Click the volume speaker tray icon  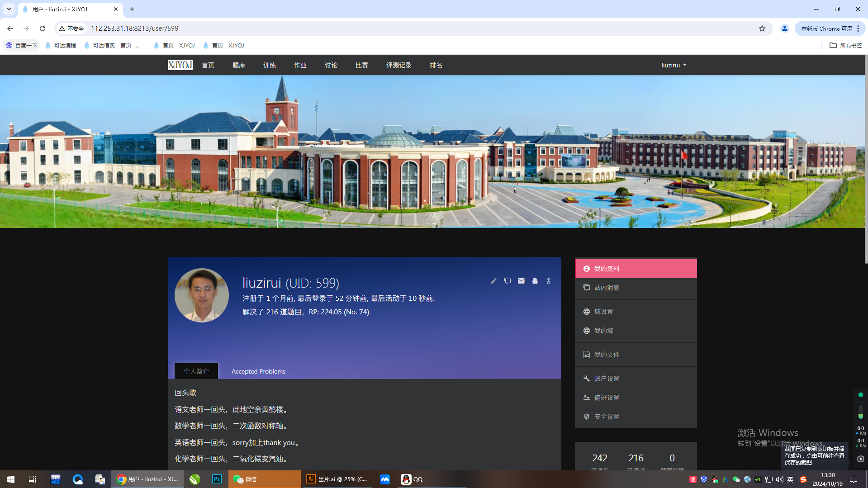(x=780, y=479)
